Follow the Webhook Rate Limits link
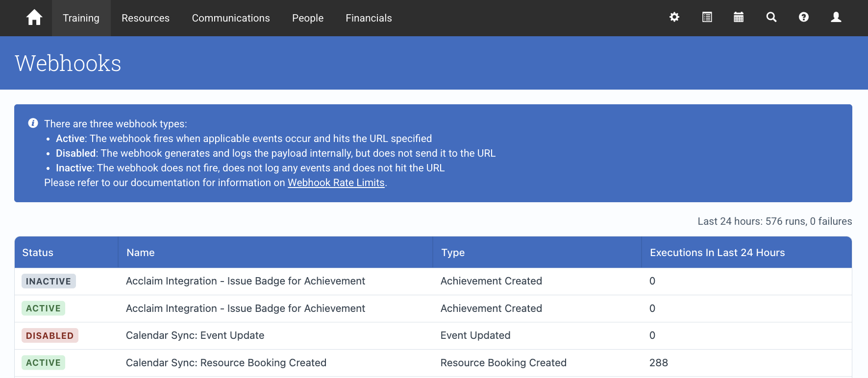The height and width of the screenshot is (378, 868). [336, 183]
